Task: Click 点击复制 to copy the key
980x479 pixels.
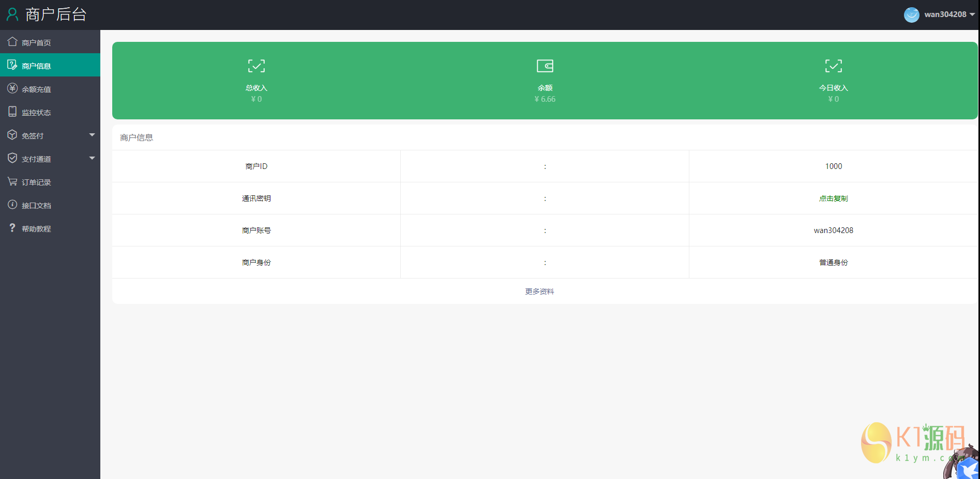Action: coord(833,198)
